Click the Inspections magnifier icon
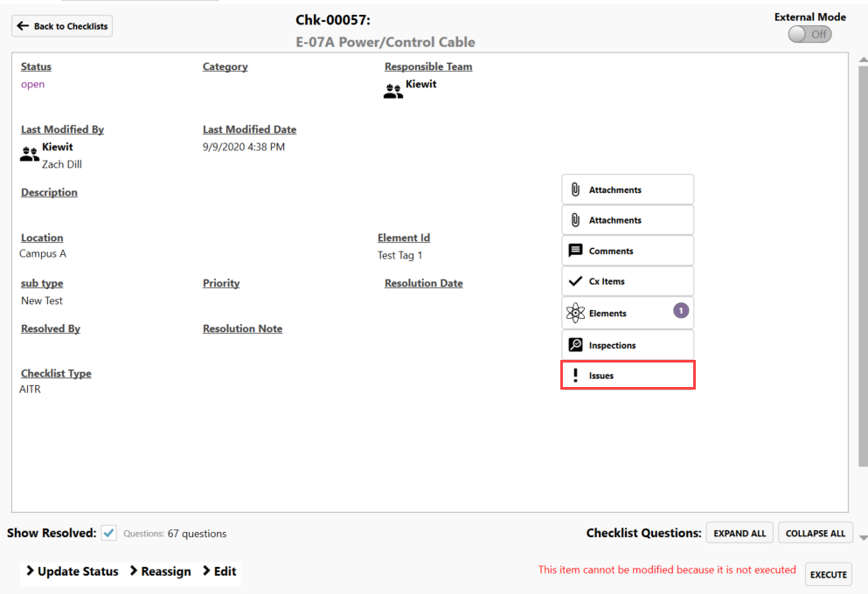The height and width of the screenshot is (594, 868). [x=575, y=345]
